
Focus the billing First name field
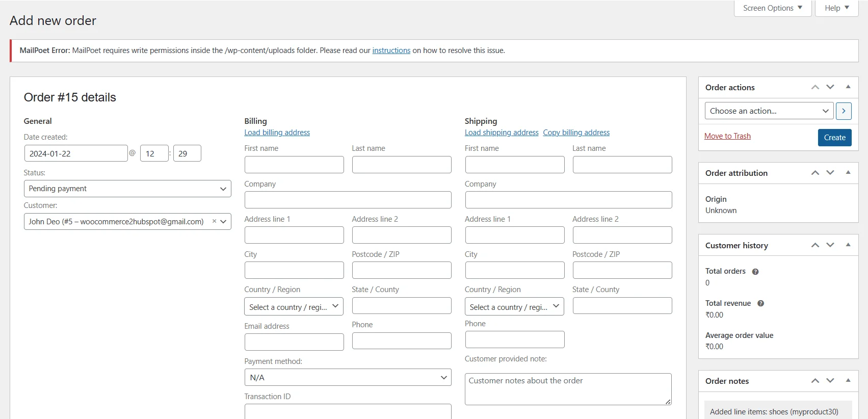coord(294,165)
